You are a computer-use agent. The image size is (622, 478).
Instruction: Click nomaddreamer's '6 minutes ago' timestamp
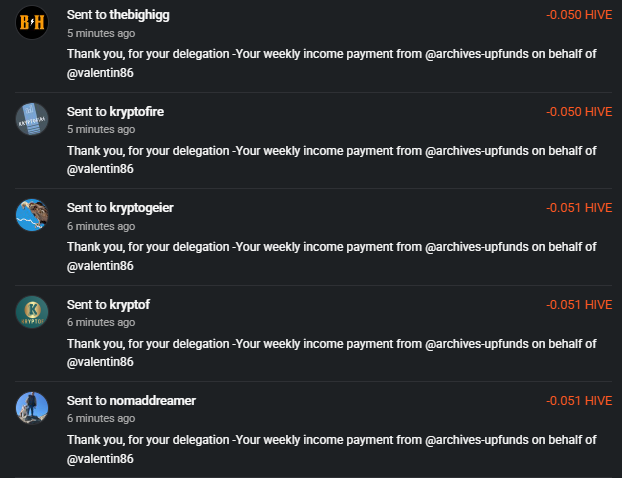point(101,418)
